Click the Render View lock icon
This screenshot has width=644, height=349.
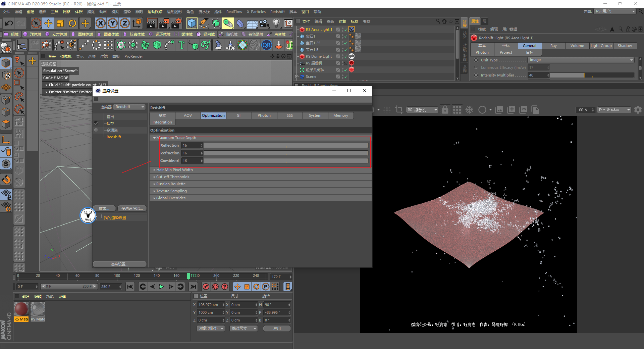coord(445,110)
